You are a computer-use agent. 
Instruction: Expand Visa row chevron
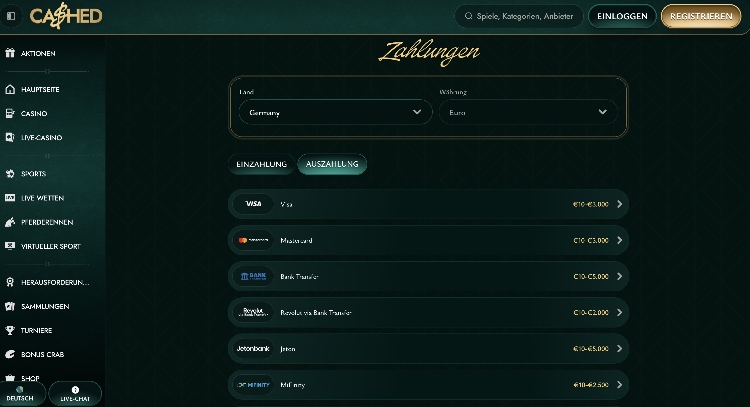pos(619,204)
